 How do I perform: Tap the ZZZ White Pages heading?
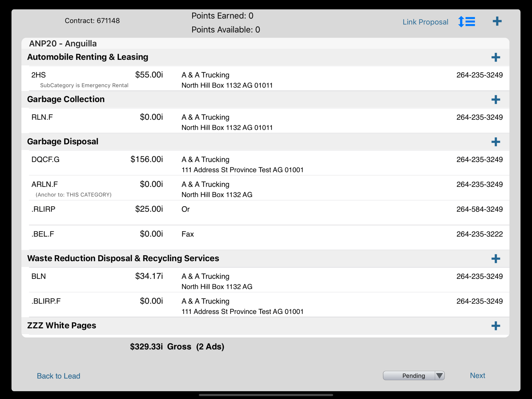[62, 325]
